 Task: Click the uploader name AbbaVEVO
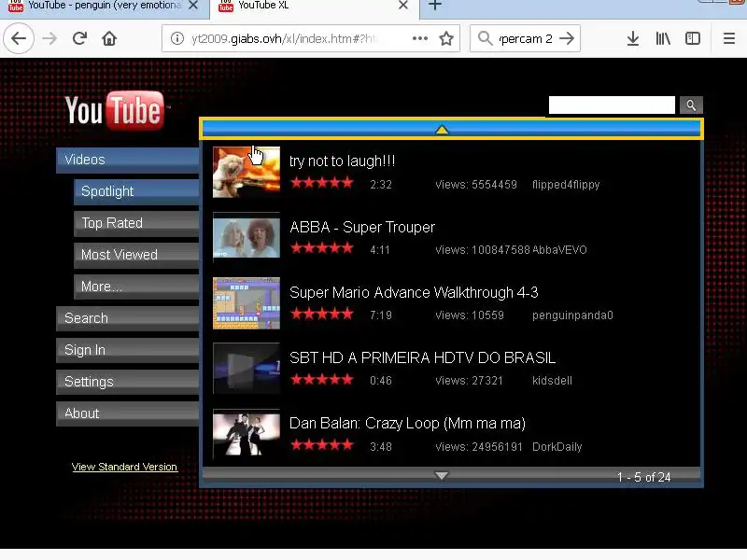[559, 250]
